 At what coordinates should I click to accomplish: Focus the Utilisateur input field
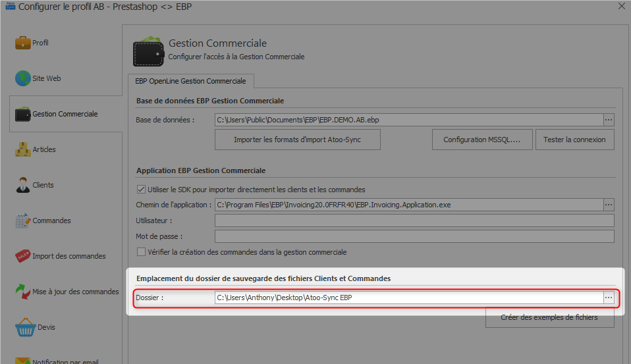tap(414, 221)
